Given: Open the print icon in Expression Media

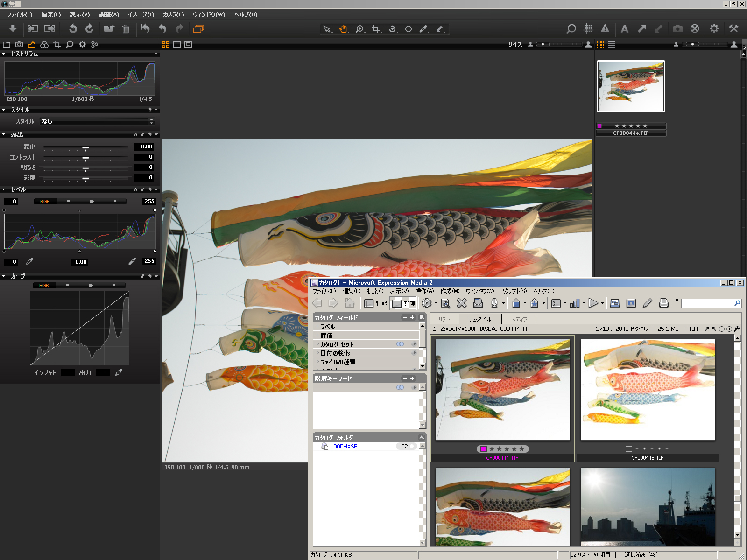Looking at the screenshot, I should 663,303.
